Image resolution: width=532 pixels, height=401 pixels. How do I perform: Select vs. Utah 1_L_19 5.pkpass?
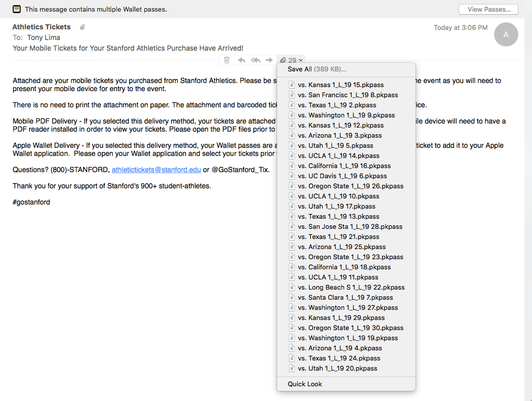pyautogui.click(x=346, y=146)
